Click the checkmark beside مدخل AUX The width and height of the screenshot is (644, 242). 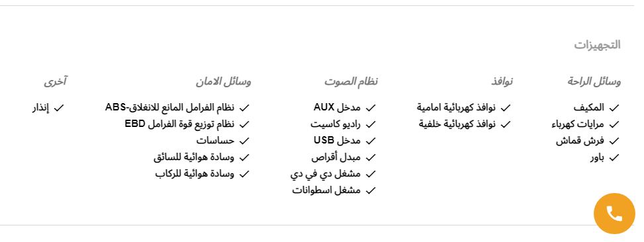click(371, 108)
